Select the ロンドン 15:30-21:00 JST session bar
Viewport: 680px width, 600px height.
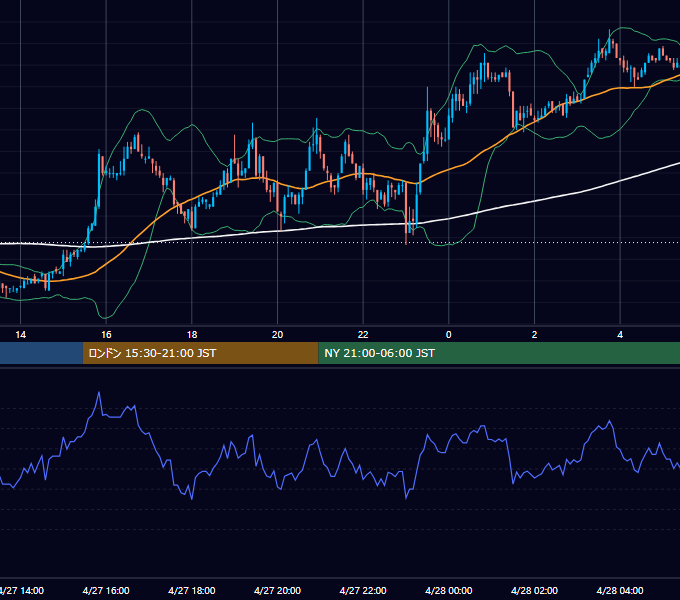click(x=200, y=353)
